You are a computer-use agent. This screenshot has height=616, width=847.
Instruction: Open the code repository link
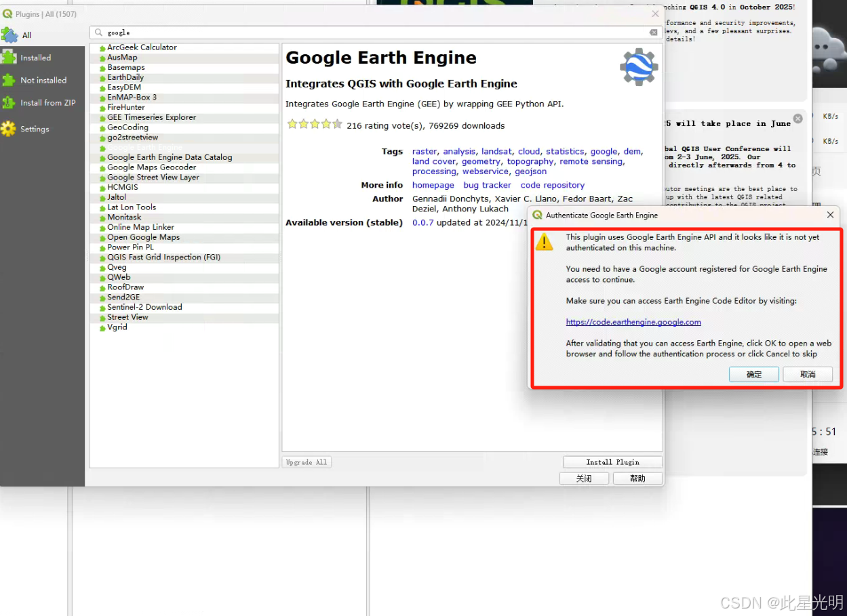pyautogui.click(x=553, y=185)
